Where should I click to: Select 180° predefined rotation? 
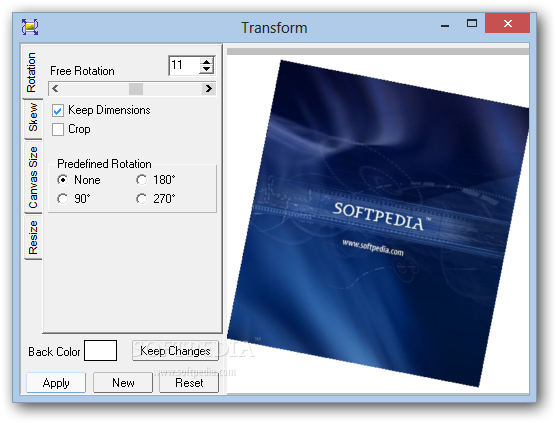click(142, 180)
